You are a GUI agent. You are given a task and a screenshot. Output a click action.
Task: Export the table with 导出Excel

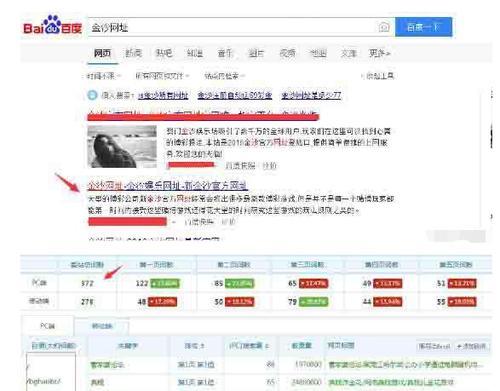click(x=434, y=346)
